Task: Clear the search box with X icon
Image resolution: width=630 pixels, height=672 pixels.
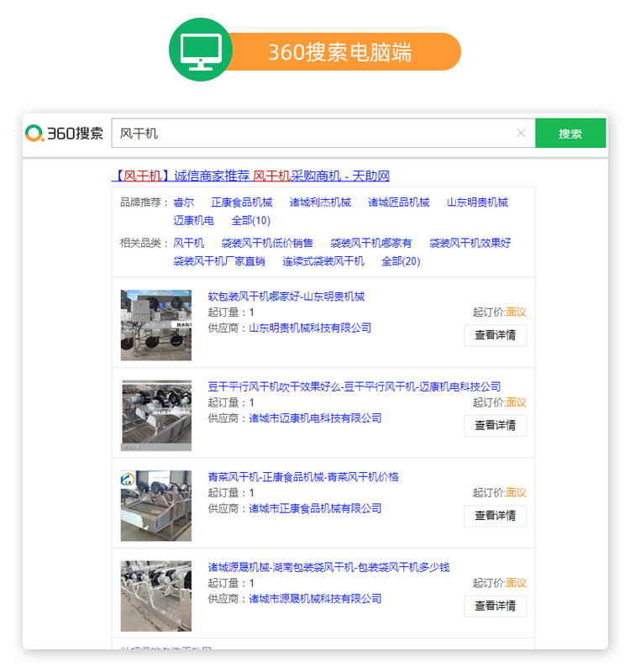Action: [x=521, y=133]
